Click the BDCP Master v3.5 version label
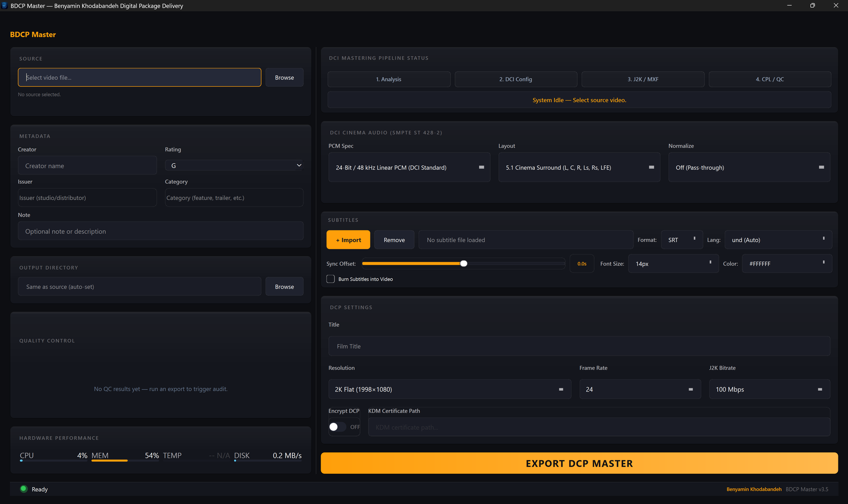The height and width of the screenshot is (504, 848). coord(807,489)
